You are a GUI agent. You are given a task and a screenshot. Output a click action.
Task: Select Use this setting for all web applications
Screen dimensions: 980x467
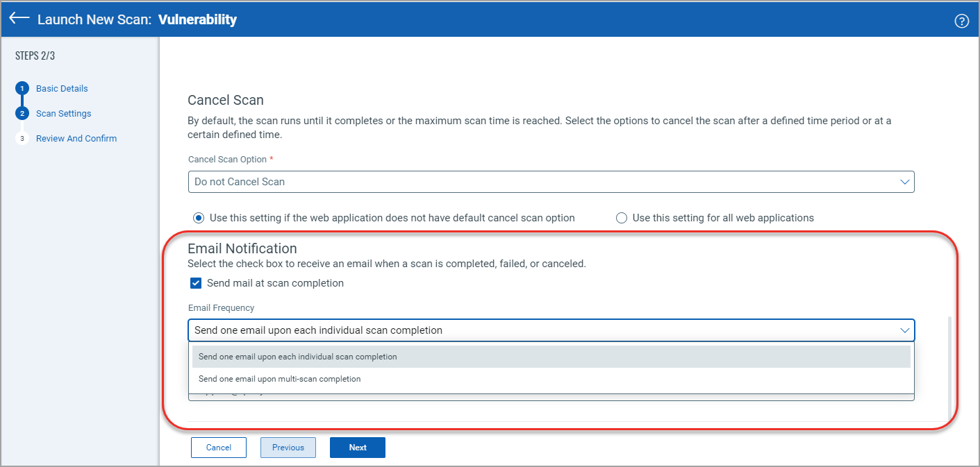click(622, 218)
